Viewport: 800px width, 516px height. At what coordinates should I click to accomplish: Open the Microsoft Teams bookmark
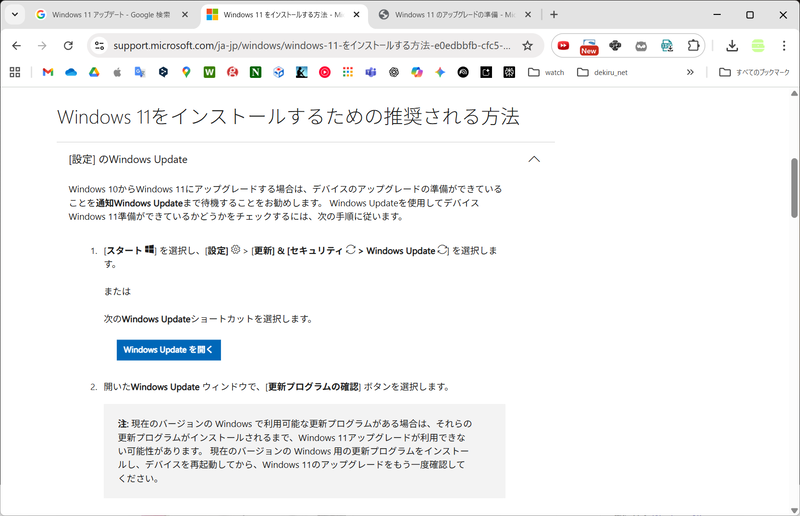371,72
